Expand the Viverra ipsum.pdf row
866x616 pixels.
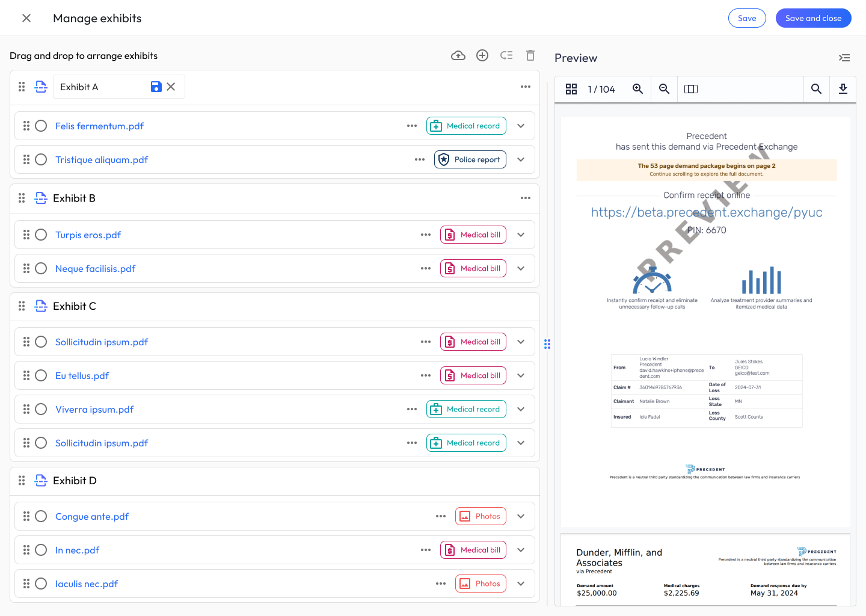521,409
